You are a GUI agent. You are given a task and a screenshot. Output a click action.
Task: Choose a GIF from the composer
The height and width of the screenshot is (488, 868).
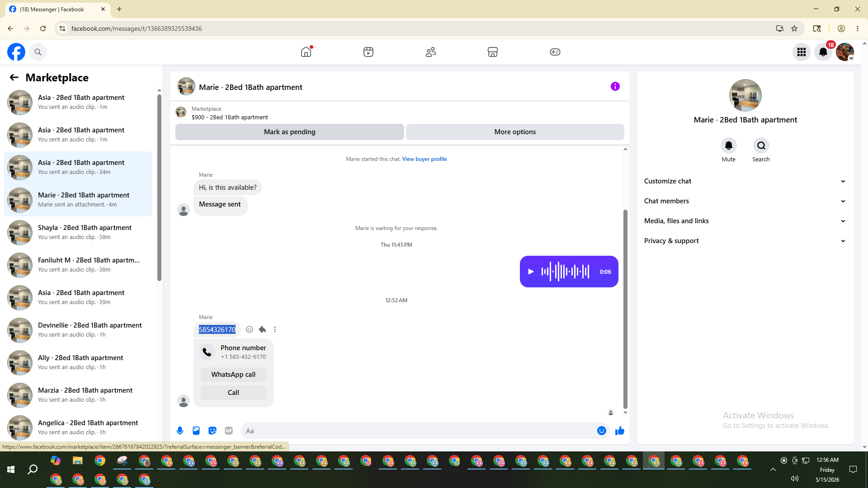[x=229, y=431]
